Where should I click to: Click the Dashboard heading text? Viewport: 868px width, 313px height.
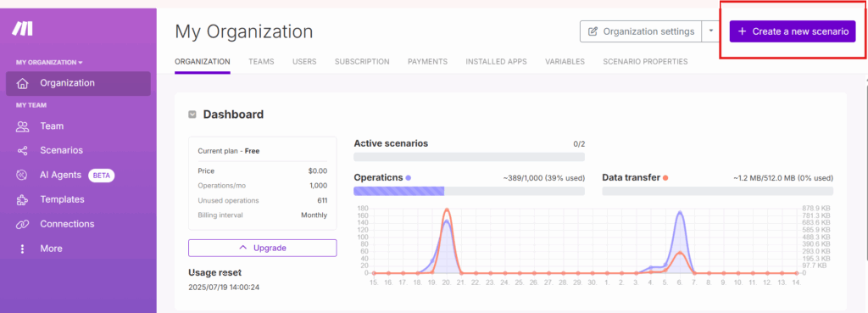point(233,115)
